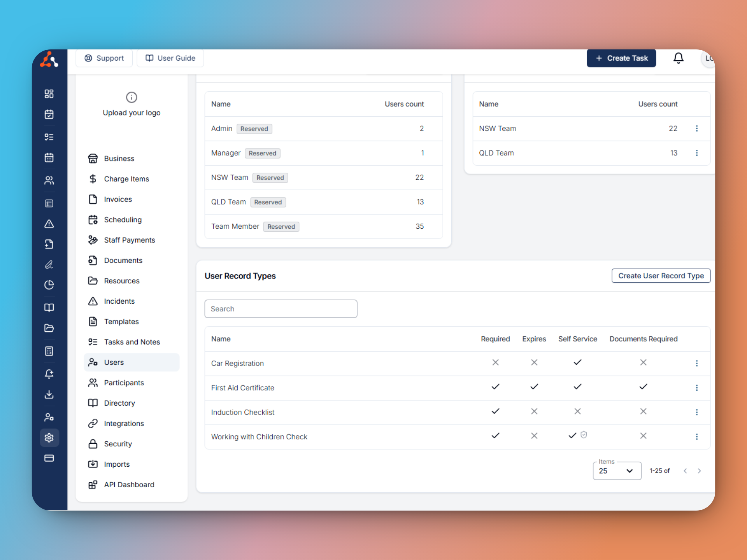Open the API Dashboard menu item
Viewport: 747px width, 560px height.
pos(128,485)
